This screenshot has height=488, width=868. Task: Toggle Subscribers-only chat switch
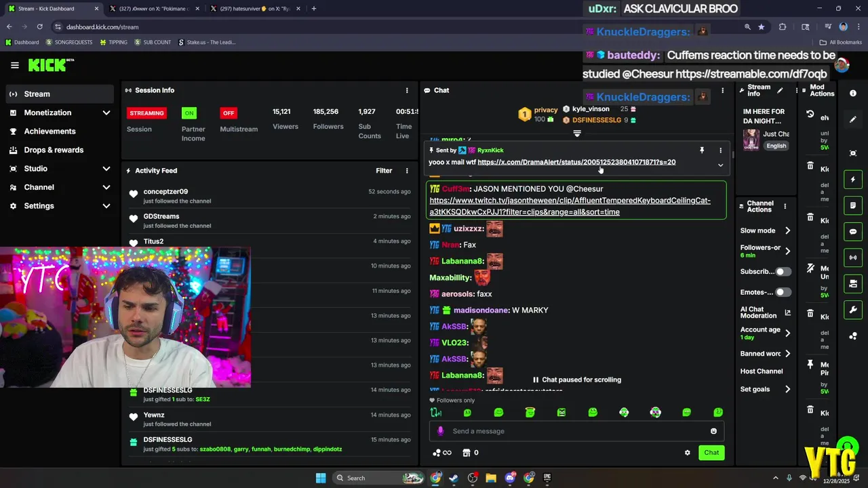coord(783,272)
